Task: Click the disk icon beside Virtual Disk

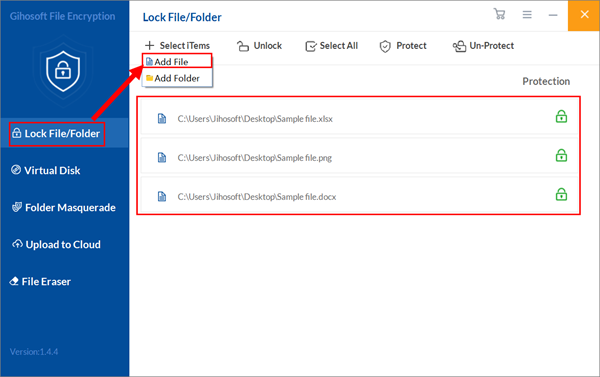Action: pyautogui.click(x=16, y=170)
